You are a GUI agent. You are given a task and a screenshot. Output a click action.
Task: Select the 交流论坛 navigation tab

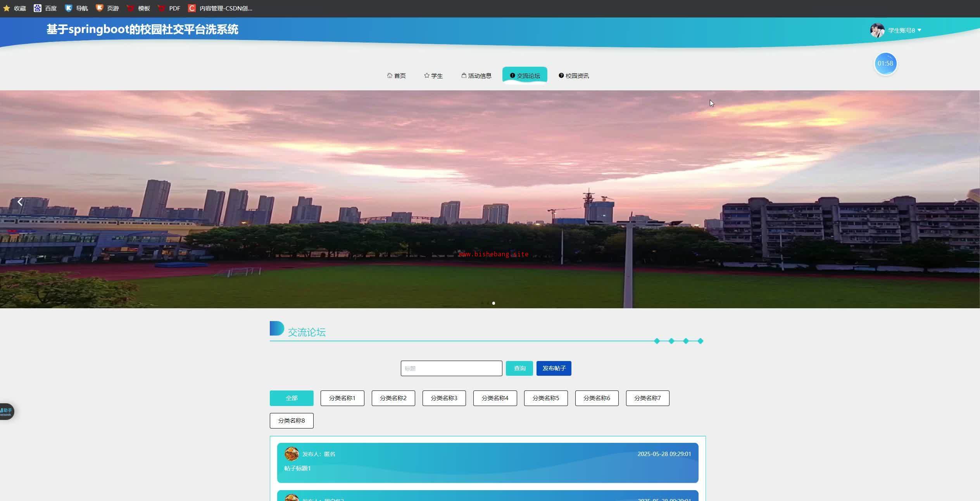[x=525, y=76]
